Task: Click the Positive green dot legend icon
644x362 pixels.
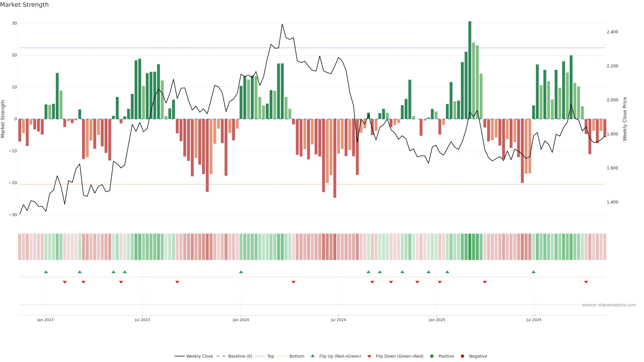Action: [432, 356]
